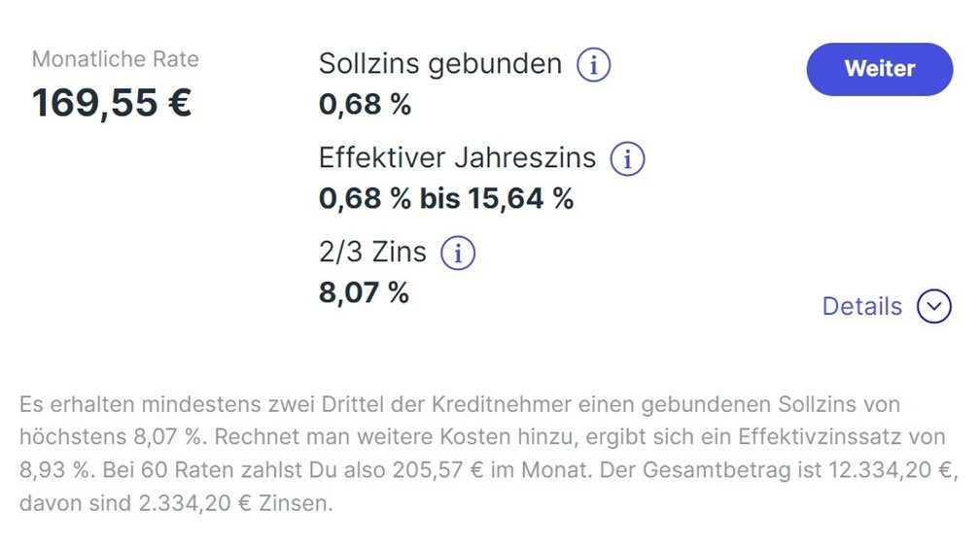
Task: Select the 8,07 % two-thirds rate value
Action: (364, 292)
